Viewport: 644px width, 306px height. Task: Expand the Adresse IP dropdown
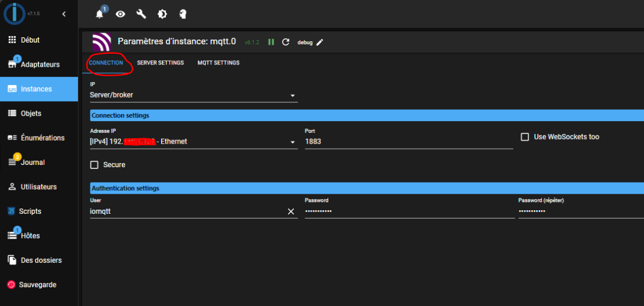[x=292, y=142]
